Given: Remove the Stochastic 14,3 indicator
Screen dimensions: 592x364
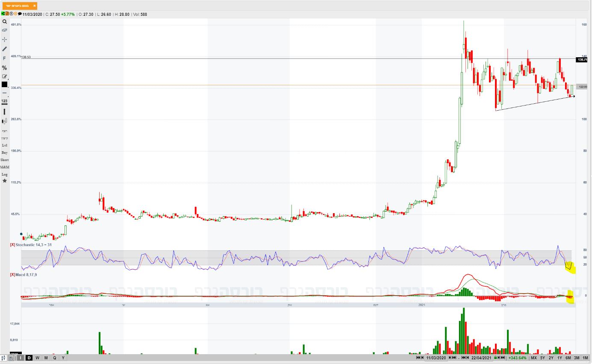Looking at the screenshot, I should 12,245.
